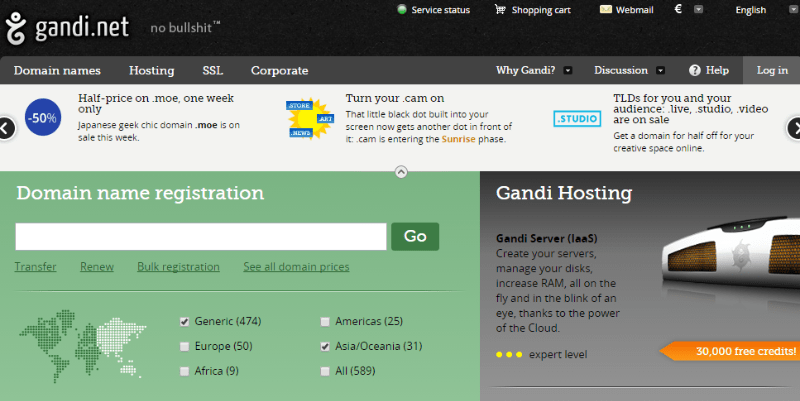The width and height of the screenshot is (800, 401).
Task: Open the Corporate menu
Action: pyautogui.click(x=280, y=70)
